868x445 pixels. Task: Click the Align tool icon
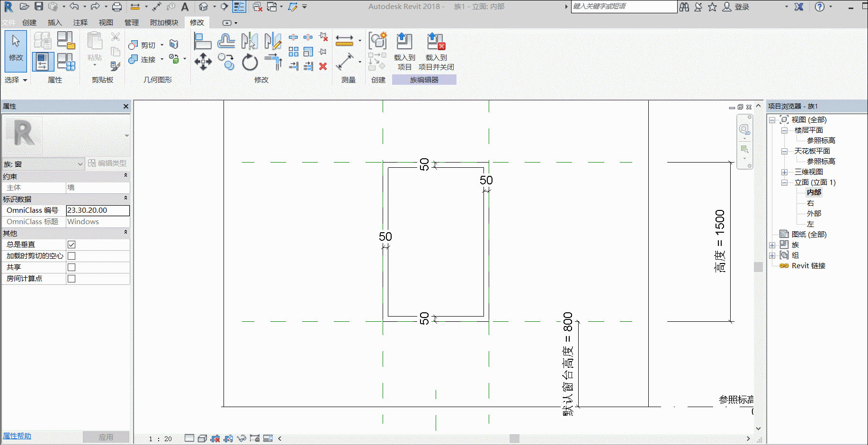pyautogui.click(x=202, y=41)
